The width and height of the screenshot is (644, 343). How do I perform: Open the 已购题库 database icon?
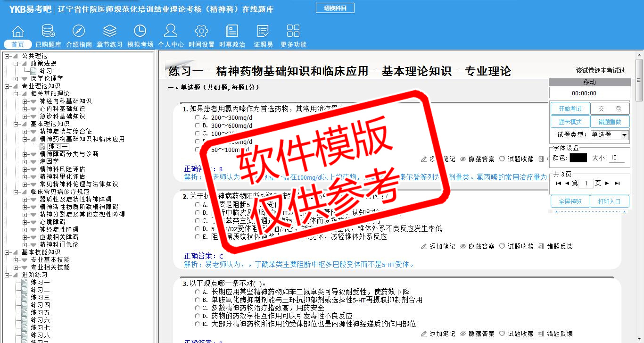[x=48, y=31]
